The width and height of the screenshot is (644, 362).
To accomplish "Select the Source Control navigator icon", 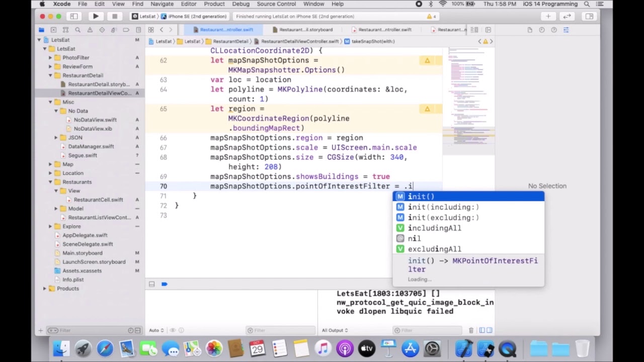I will pos(53,30).
